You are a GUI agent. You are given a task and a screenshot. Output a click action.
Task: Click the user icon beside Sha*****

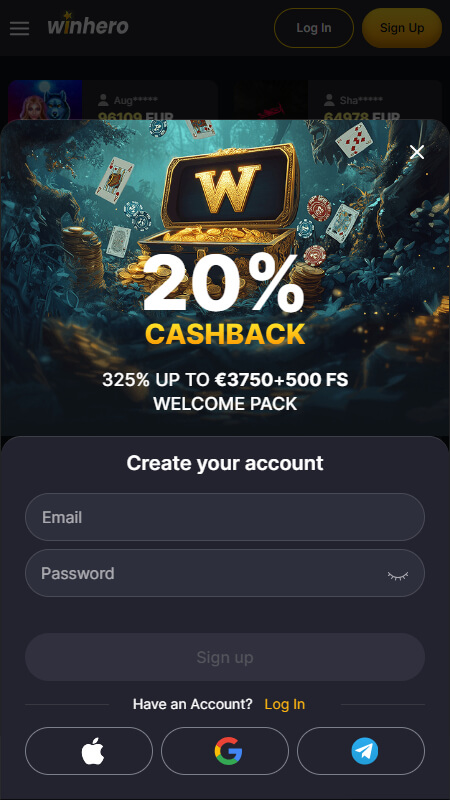[x=330, y=99]
